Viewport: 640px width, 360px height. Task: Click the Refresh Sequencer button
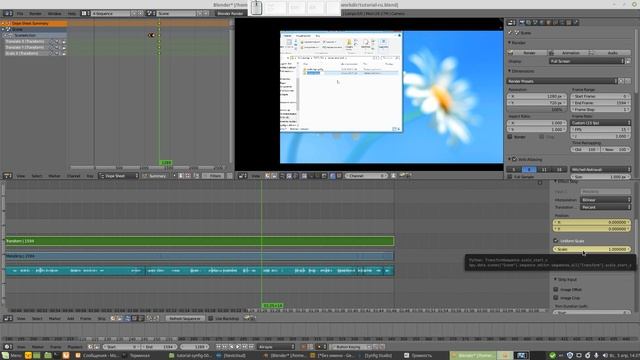(185, 318)
